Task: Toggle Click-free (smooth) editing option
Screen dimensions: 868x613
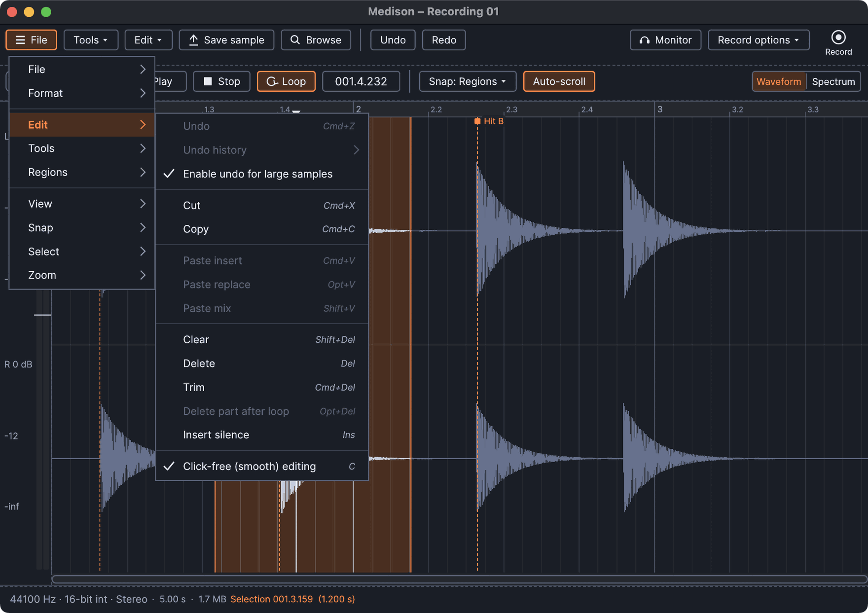Action: click(262, 467)
